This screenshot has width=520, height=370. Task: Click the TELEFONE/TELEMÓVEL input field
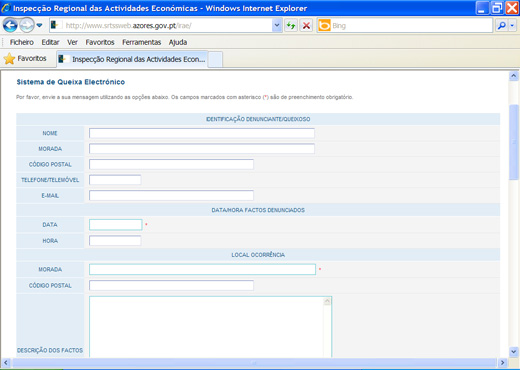[x=115, y=180]
